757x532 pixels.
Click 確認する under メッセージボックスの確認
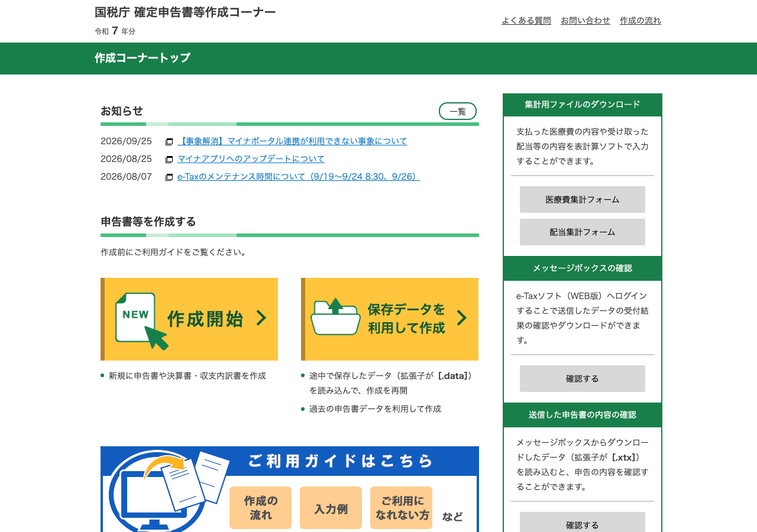583,379
